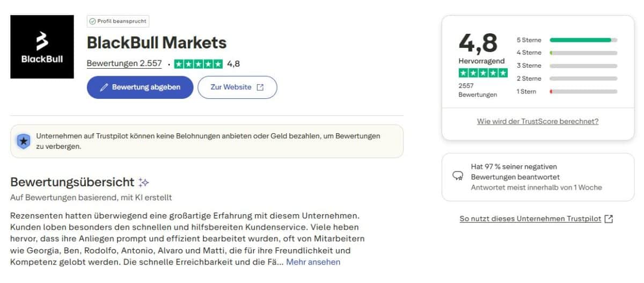Click the pencil icon on Bewertung abgeben
This screenshot has width=644, height=283.
pos(104,88)
